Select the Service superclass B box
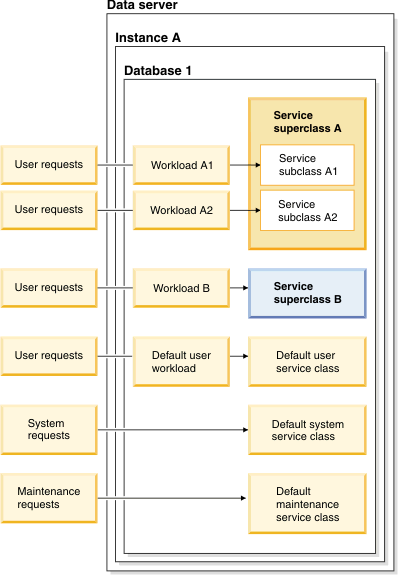 click(307, 293)
